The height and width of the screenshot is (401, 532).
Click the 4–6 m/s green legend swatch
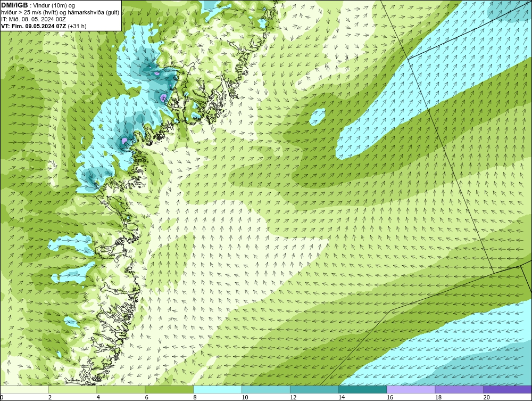click(x=121, y=389)
